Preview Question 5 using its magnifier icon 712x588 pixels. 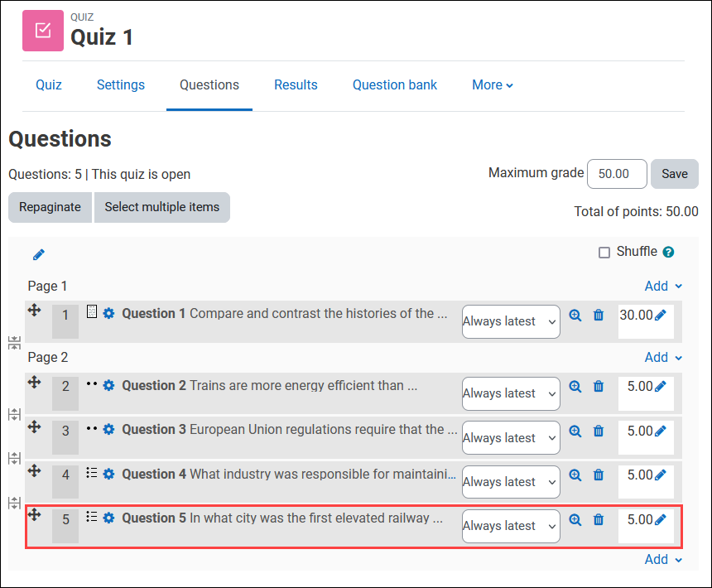point(575,519)
